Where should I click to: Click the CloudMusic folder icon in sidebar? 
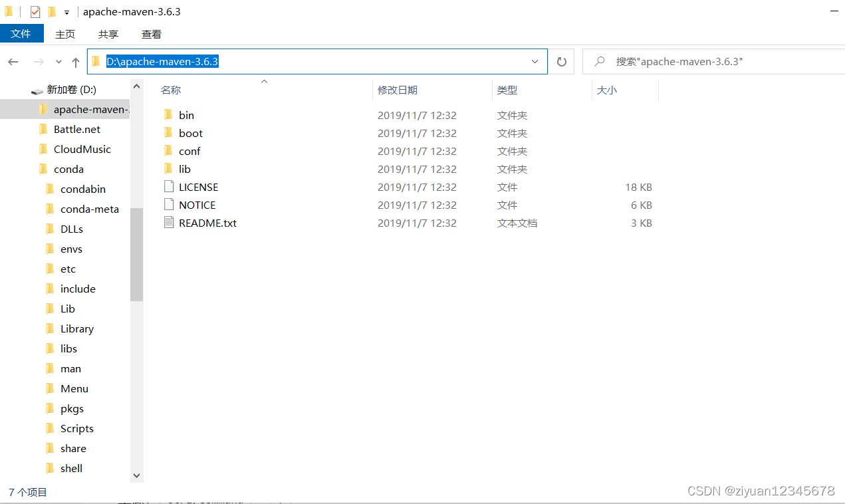43,149
